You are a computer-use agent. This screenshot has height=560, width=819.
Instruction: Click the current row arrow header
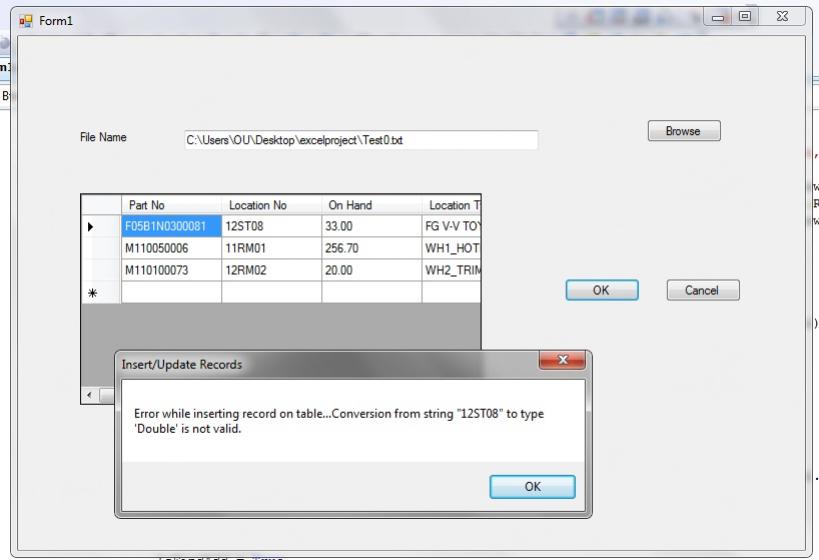(x=101, y=226)
